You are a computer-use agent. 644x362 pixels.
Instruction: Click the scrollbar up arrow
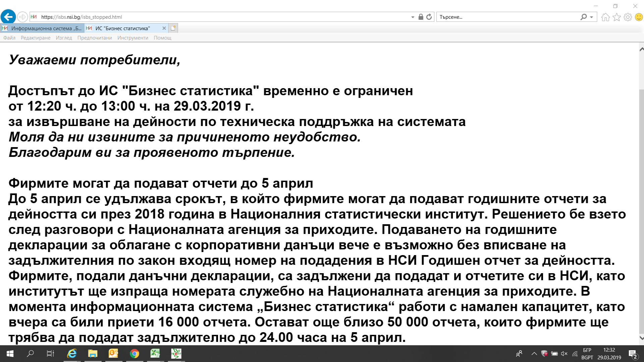pyautogui.click(x=641, y=49)
